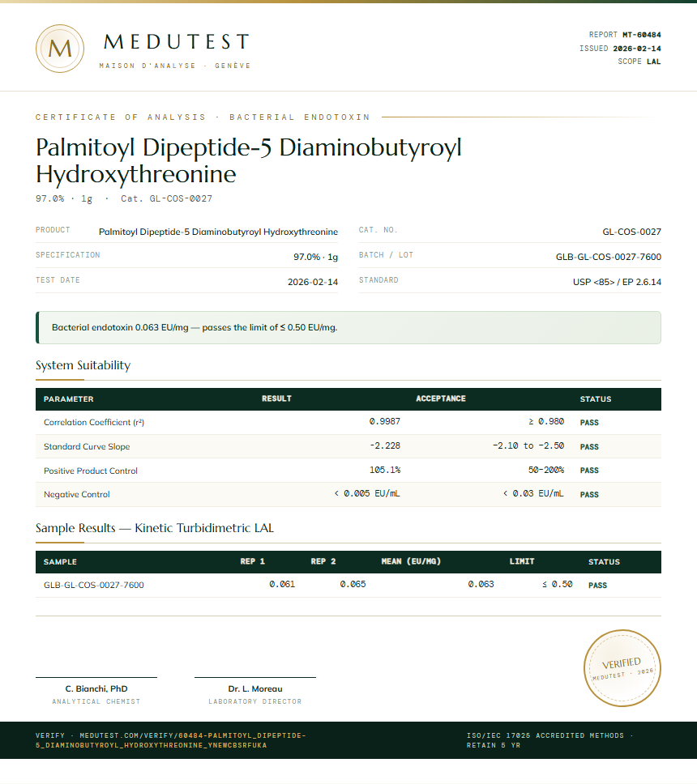The width and height of the screenshot is (697, 784).
Task: Select Rep 2 value 0.065
Action: point(353,584)
